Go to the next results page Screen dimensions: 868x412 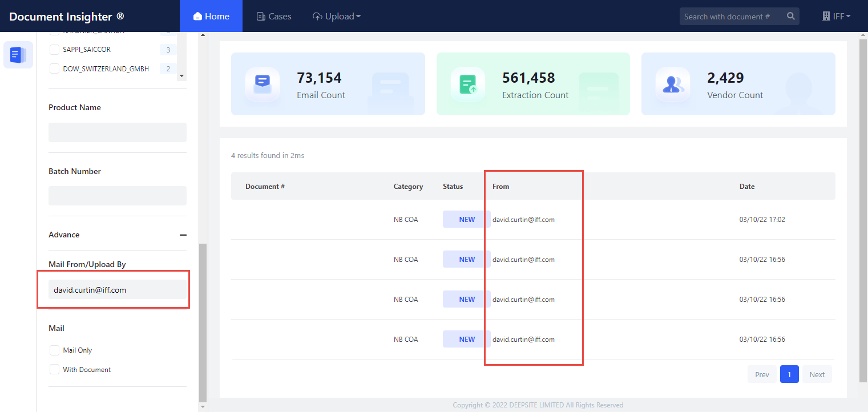point(817,374)
